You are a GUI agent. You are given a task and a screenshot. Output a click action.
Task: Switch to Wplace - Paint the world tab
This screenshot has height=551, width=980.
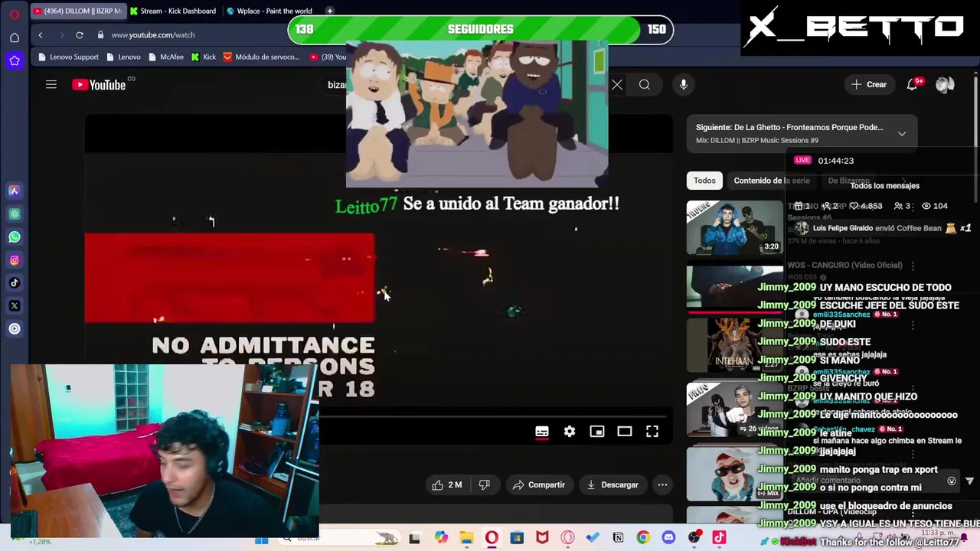[x=269, y=11]
